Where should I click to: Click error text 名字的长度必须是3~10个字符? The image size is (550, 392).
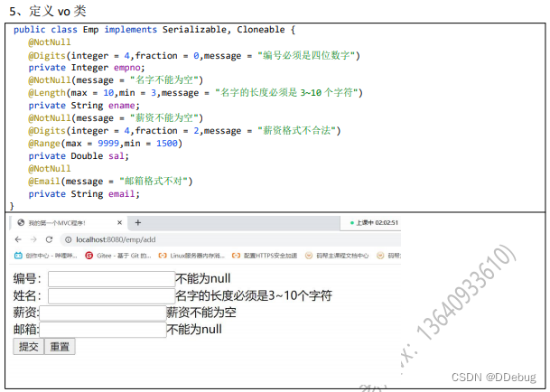pos(254,296)
